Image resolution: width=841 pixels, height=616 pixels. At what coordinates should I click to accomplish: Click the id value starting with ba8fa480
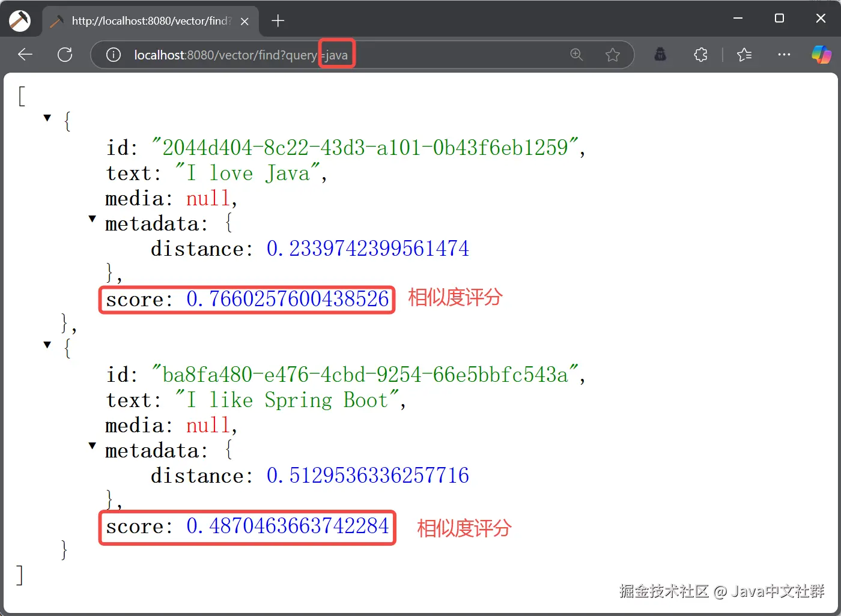pyautogui.click(x=365, y=375)
